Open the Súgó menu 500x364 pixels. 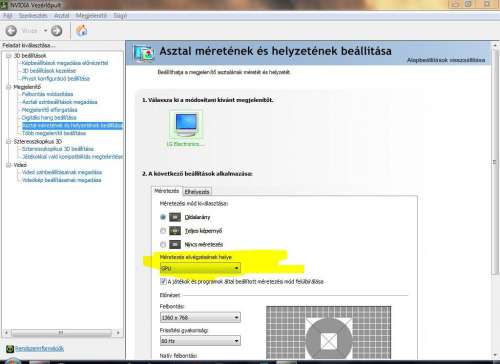(120, 16)
